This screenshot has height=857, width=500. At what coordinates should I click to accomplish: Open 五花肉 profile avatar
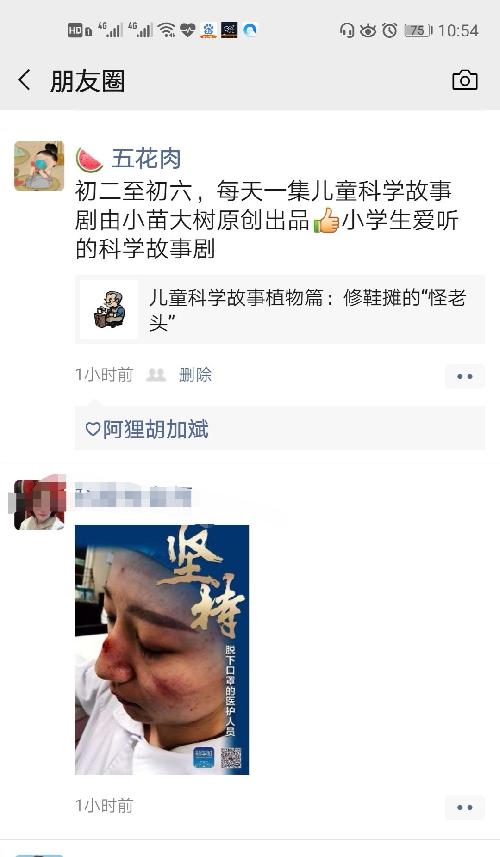pos(39,166)
